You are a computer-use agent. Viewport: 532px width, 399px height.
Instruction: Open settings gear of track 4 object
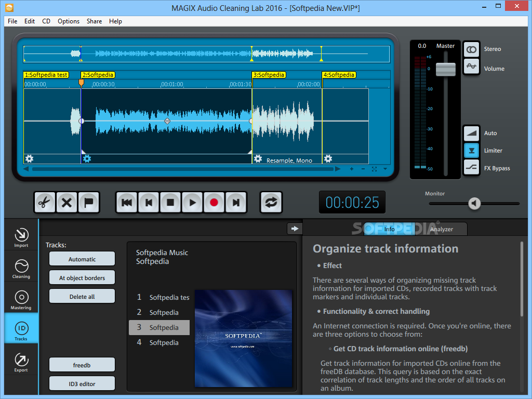click(328, 159)
